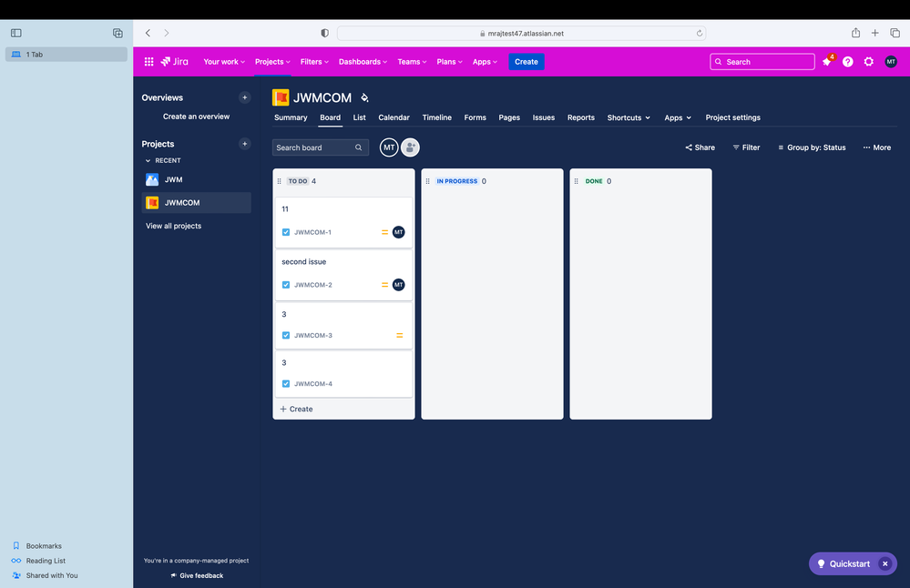Click the magnifier icon in Search board field
The width and height of the screenshot is (910, 588).
(x=359, y=147)
